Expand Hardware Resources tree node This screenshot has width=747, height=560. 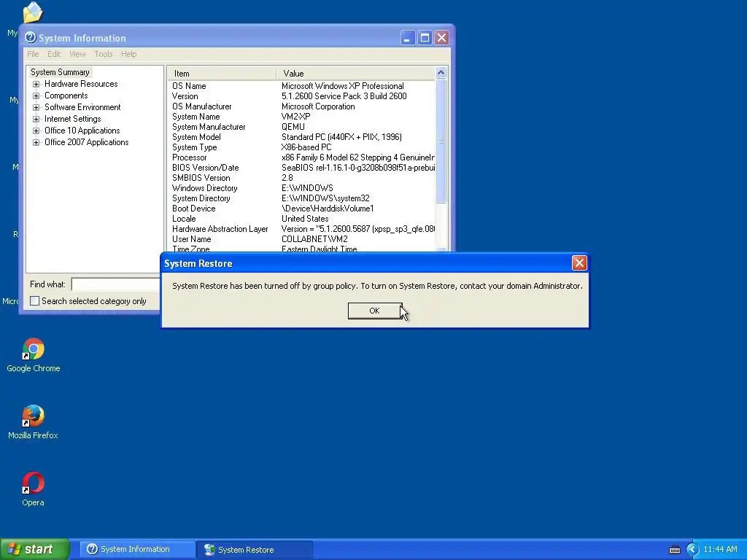(36, 85)
